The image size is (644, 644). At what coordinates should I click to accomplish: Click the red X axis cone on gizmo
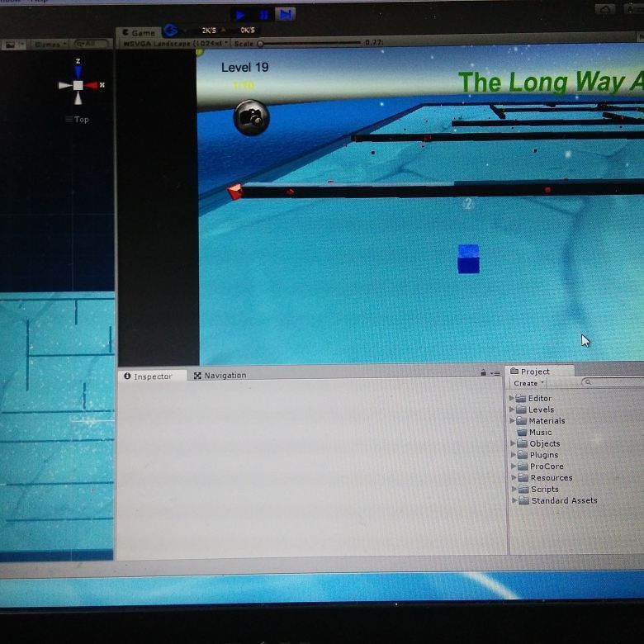click(x=91, y=85)
